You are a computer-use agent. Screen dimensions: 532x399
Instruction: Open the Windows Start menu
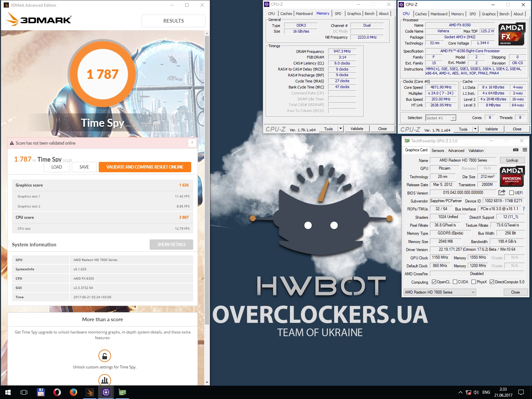8,392
